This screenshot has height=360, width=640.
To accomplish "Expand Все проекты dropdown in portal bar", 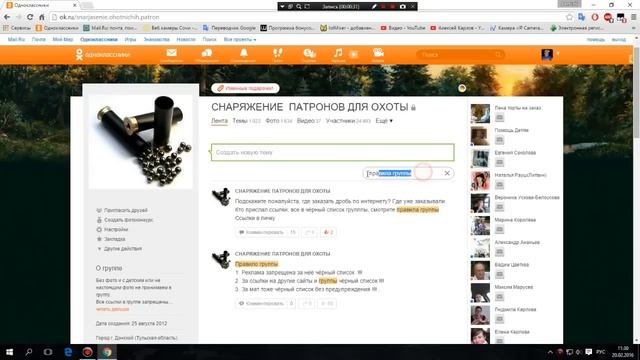I will coord(240,40).
